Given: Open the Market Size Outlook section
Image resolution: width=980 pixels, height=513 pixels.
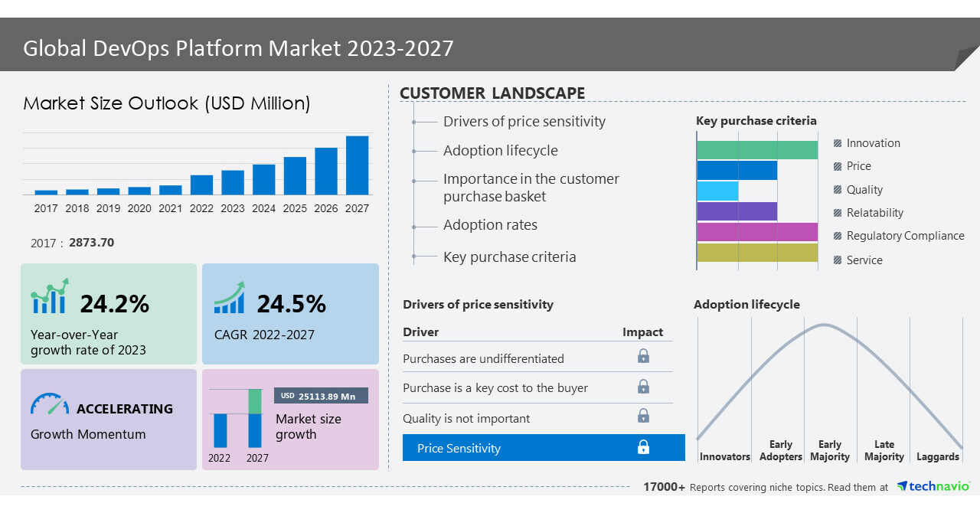Looking at the screenshot, I should pos(166,103).
